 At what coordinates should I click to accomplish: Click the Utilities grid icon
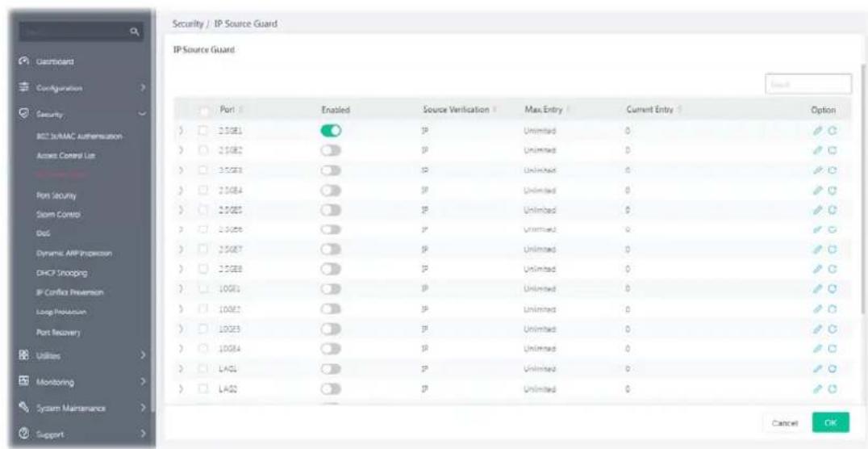coord(26,353)
